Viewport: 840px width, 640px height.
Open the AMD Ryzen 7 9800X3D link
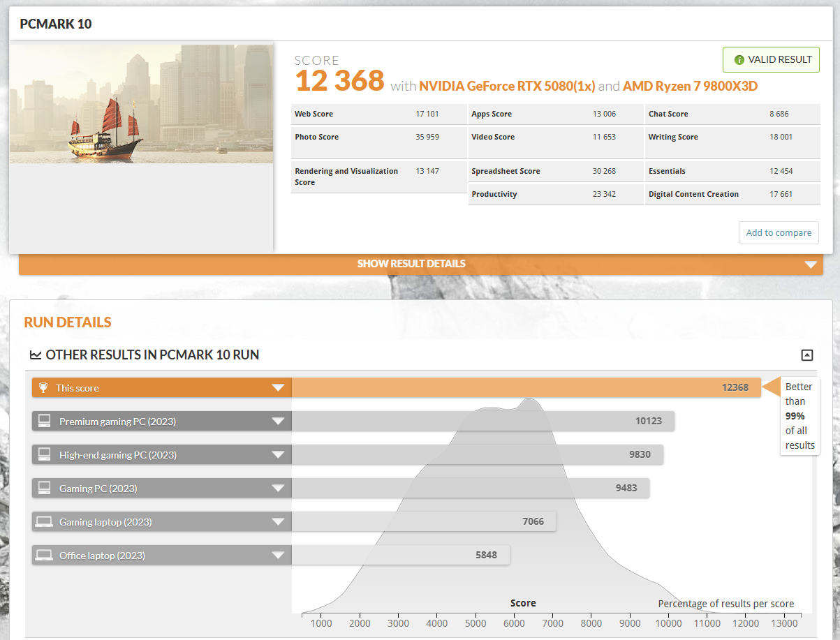(x=690, y=86)
